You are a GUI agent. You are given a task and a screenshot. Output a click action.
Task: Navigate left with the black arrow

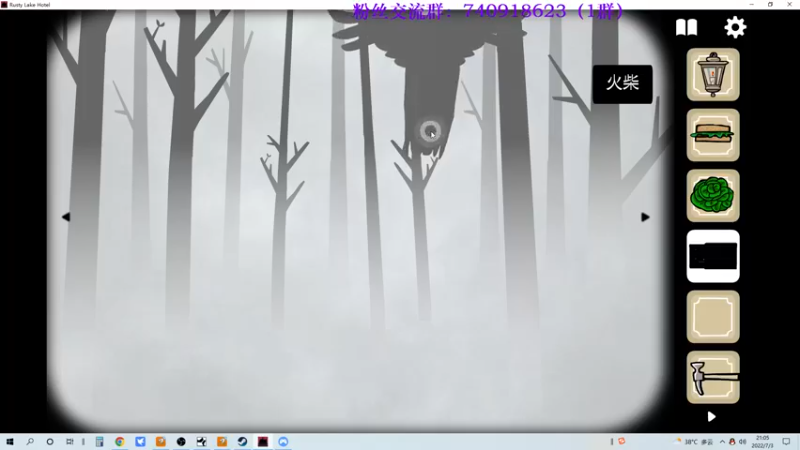pyautogui.click(x=66, y=217)
